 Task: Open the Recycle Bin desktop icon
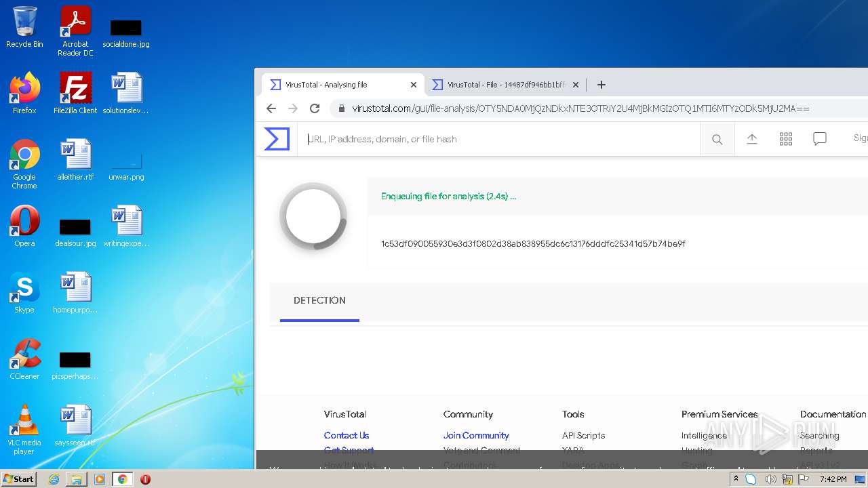click(x=24, y=28)
